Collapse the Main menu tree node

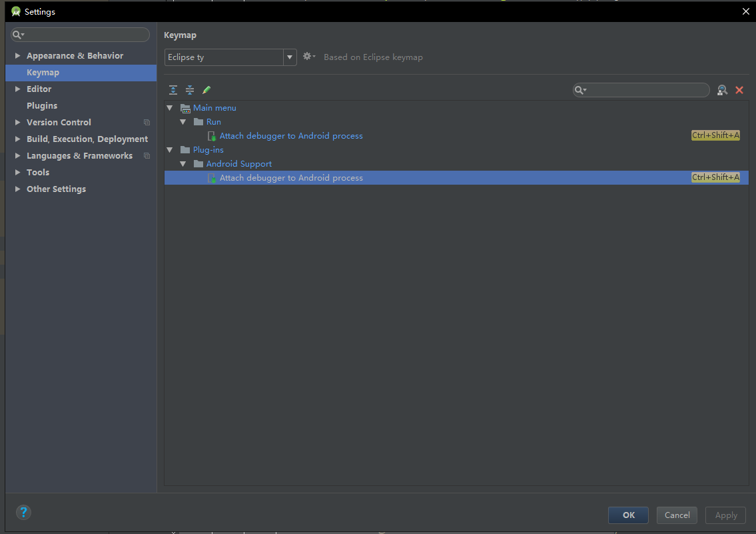point(170,108)
